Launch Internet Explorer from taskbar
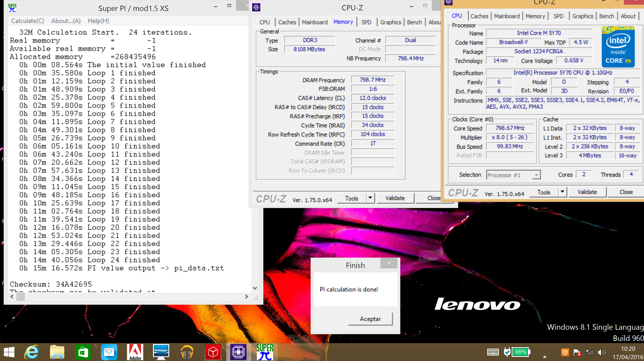The width and height of the screenshot is (644, 361). point(31,352)
